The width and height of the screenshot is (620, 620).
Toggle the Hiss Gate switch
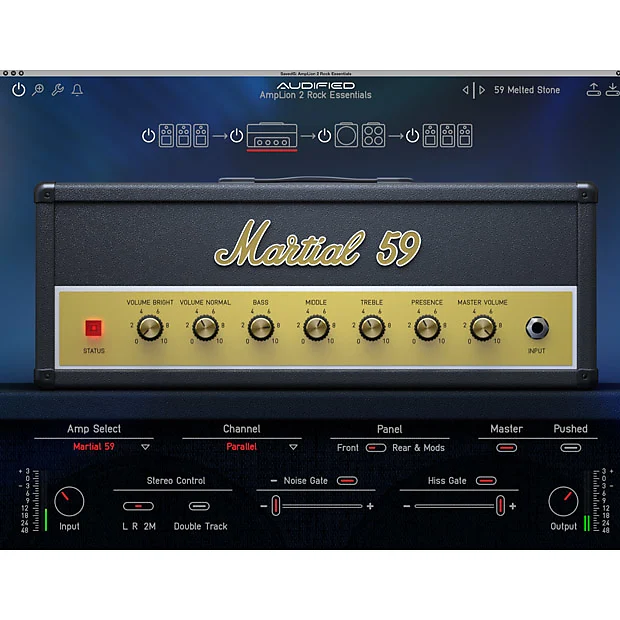point(485,481)
